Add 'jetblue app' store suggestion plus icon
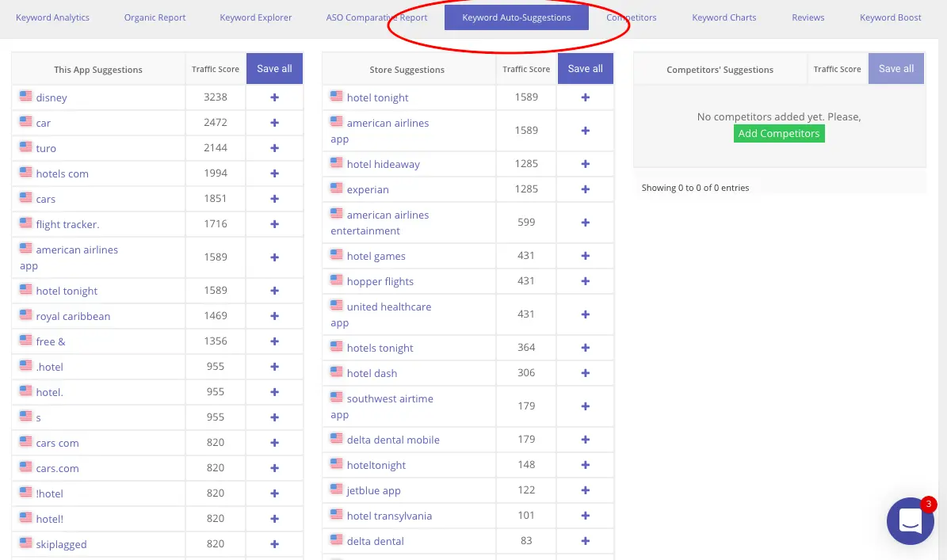The image size is (947, 560). (585, 490)
